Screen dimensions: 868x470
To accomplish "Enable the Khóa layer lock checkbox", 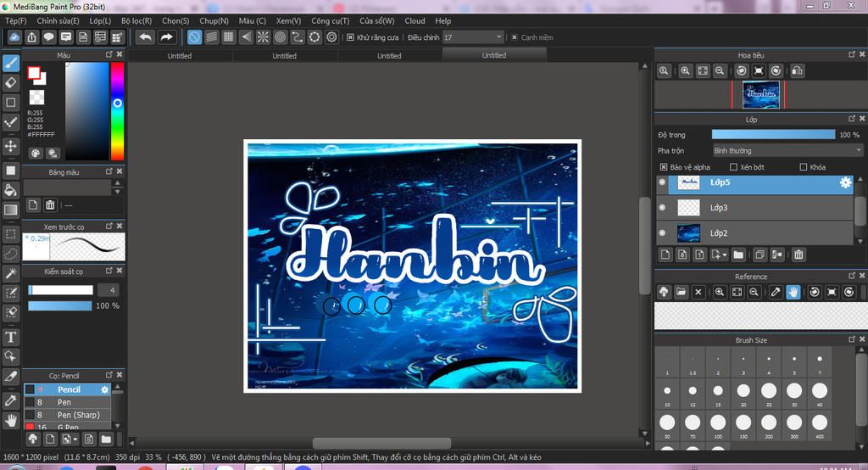I will click(x=804, y=167).
